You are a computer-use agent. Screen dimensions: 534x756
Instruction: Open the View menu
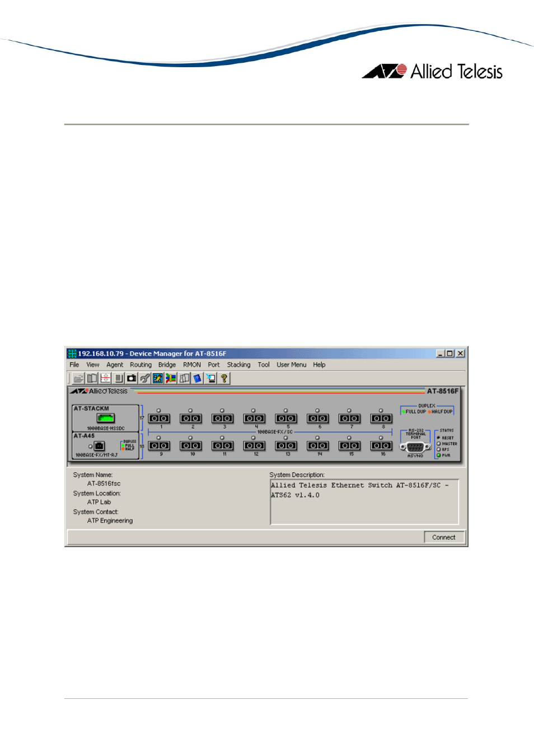(93, 365)
